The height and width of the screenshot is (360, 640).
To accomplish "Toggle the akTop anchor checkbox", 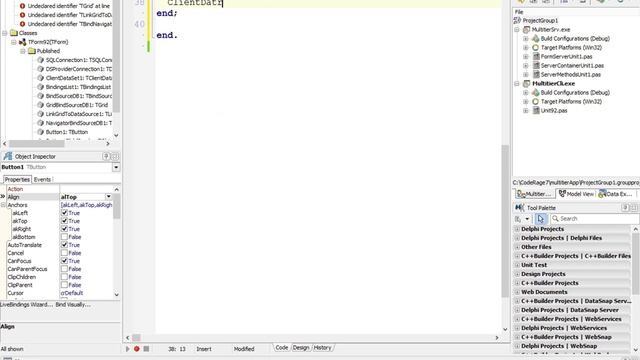I will click(x=64, y=221).
